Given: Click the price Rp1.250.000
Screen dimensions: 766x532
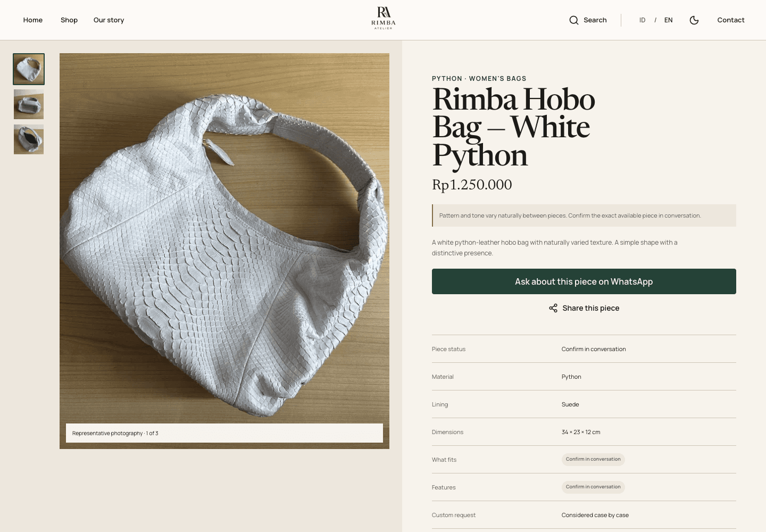Looking at the screenshot, I should pos(472,185).
